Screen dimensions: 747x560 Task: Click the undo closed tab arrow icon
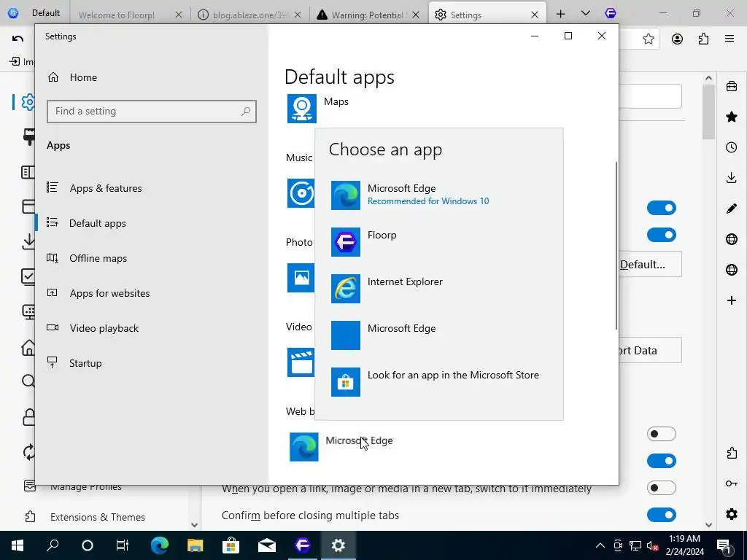[x=18, y=39]
